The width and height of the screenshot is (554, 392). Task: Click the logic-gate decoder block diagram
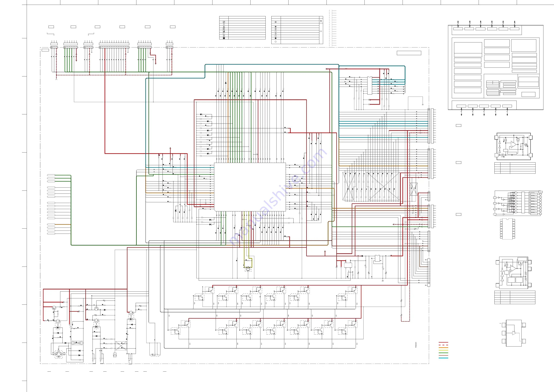[x=518, y=203]
